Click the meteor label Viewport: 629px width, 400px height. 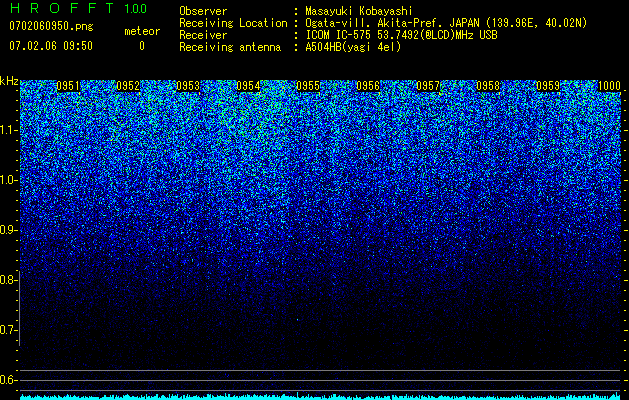point(142,31)
